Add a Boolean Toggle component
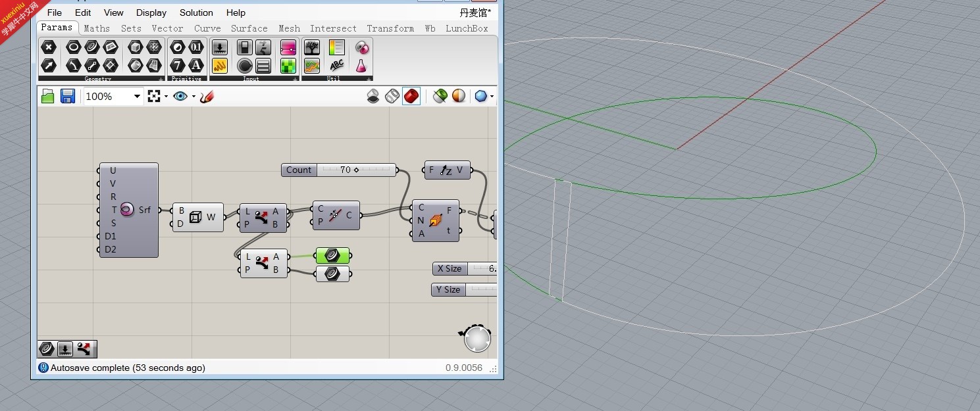The width and height of the screenshot is (980, 411). (245, 47)
